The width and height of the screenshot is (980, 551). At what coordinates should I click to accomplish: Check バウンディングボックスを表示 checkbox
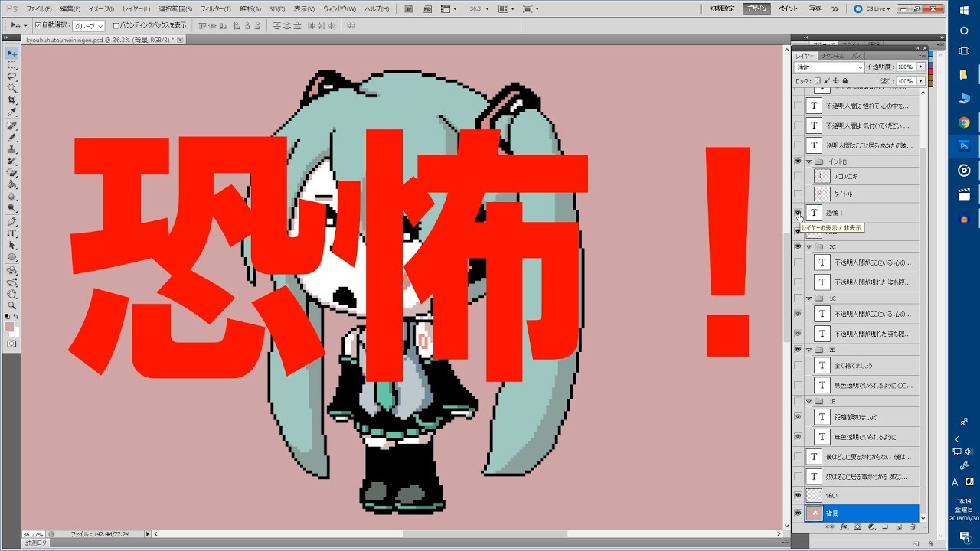click(116, 25)
